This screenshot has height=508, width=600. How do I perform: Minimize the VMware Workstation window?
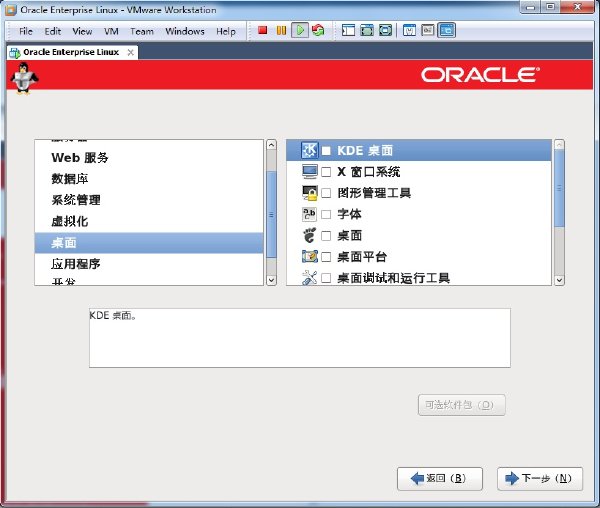[x=530, y=7]
